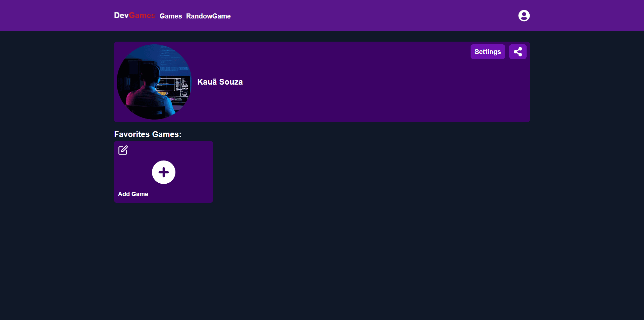The image size is (644, 320).
Task: Go to RandowGame in navigation bar
Action: [x=208, y=16]
